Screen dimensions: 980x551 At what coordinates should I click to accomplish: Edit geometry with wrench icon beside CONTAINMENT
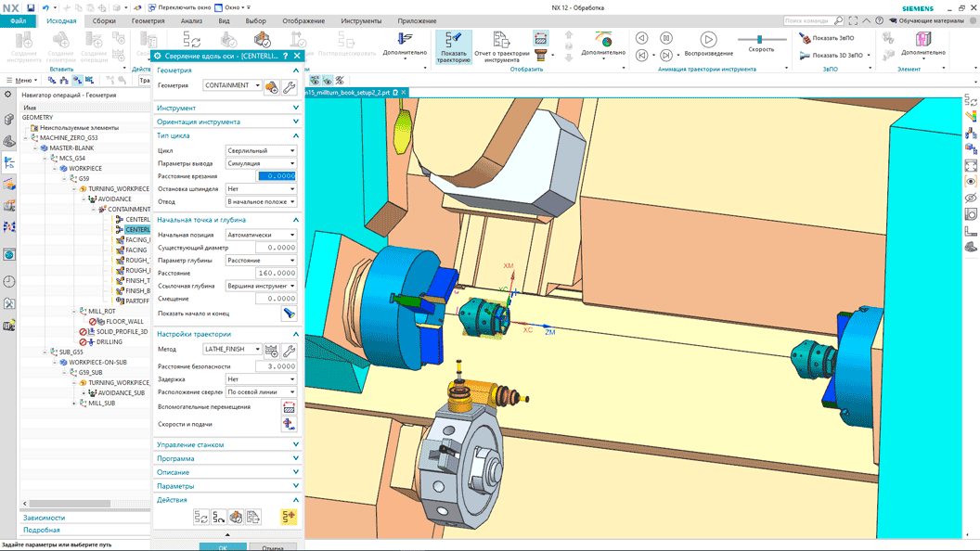pos(289,87)
